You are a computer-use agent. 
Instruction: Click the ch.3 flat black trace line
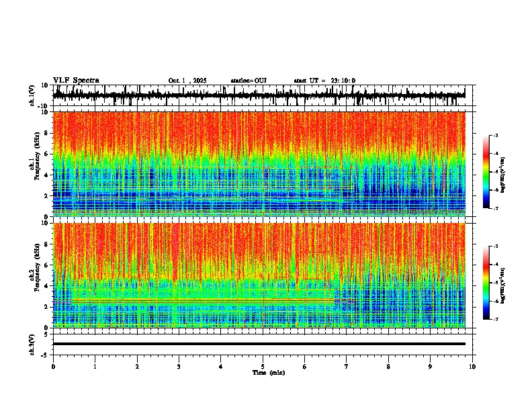(x=259, y=344)
